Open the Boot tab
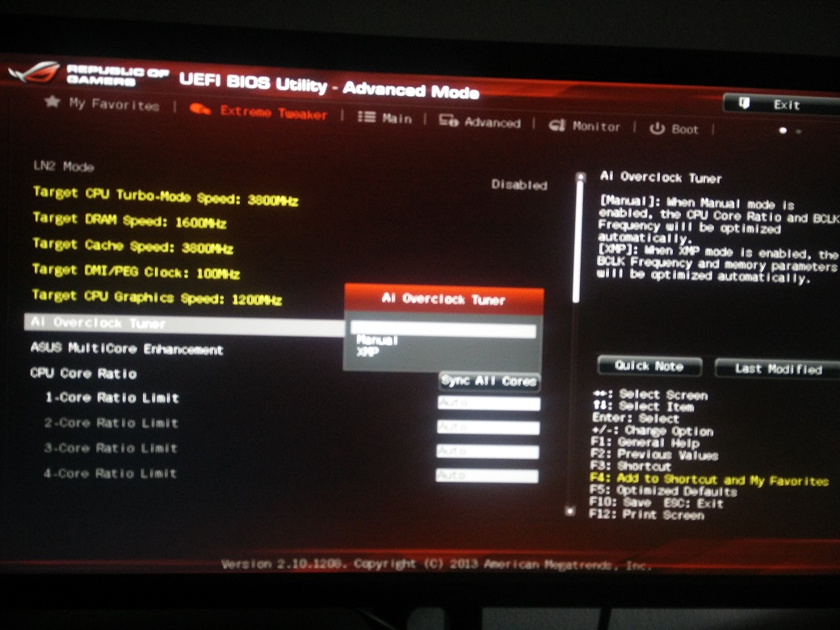Image resolution: width=840 pixels, height=630 pixels. point(685,129)
